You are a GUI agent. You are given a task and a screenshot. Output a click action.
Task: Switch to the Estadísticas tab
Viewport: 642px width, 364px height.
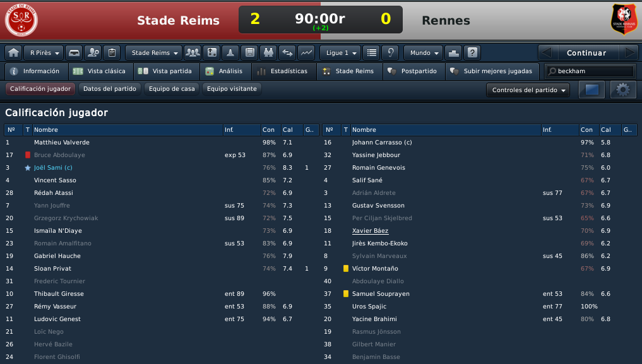pos(284,71)
